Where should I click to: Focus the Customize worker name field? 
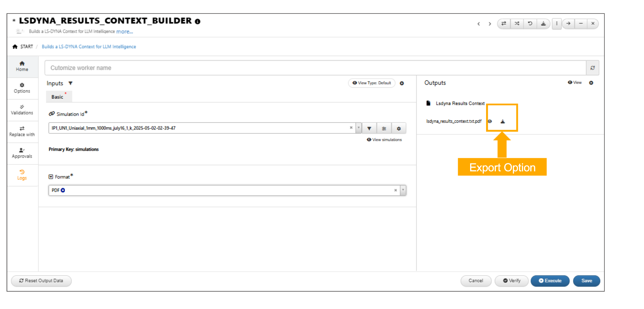pyautogui.click(x=315, y=68)
